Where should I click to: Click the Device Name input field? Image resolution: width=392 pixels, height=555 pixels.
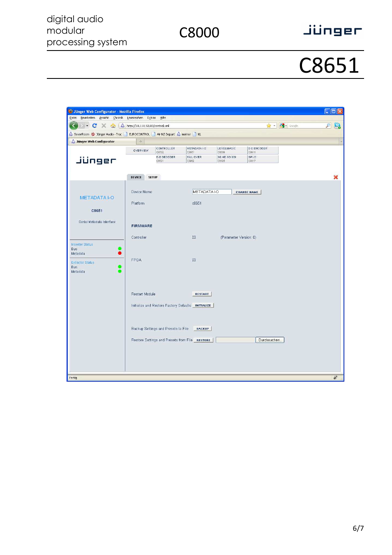point(212,192)
